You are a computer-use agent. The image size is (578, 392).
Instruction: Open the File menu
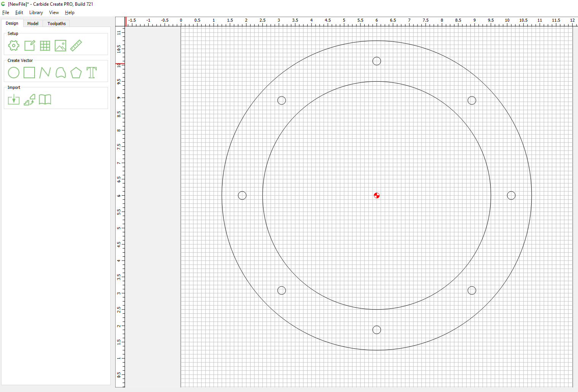click(6, 13)
